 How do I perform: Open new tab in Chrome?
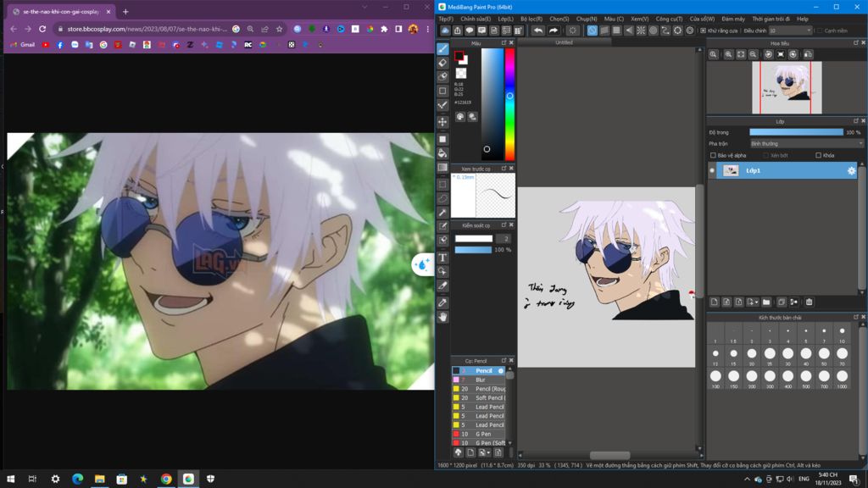[x=125, y=12]
